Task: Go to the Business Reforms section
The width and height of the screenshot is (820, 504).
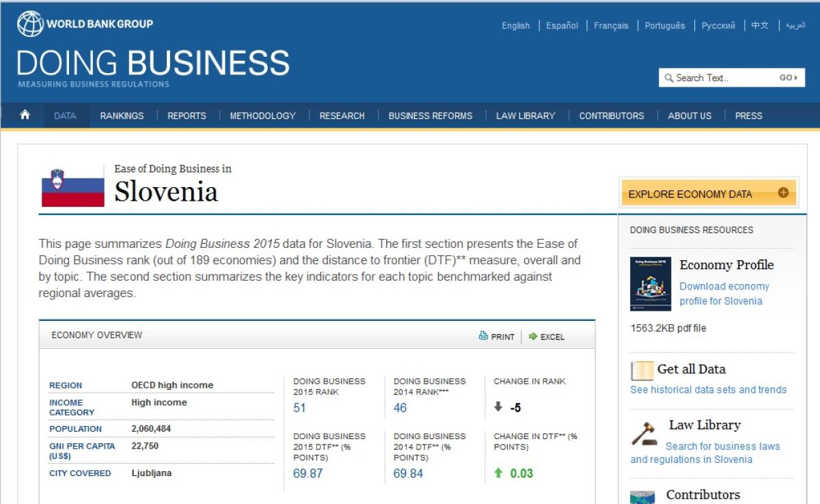Action: click(x=430, y=116)
